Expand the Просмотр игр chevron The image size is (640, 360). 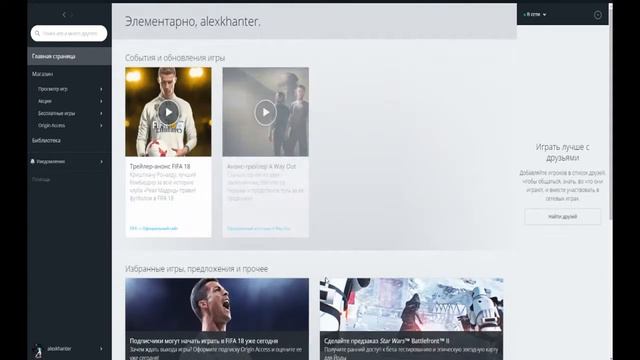(101, 89)
